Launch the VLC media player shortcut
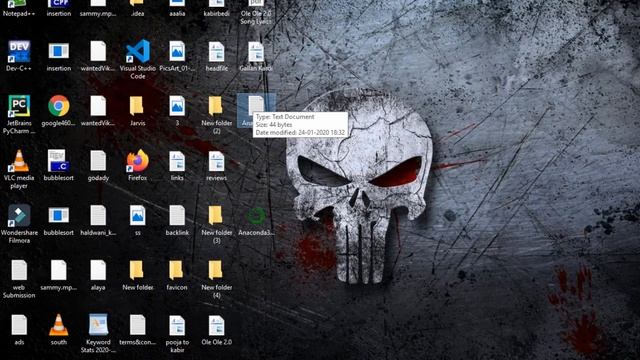Image resolution: width=640 pixels, height=360 pixels. pyautogui.click(x=19, y=169)
